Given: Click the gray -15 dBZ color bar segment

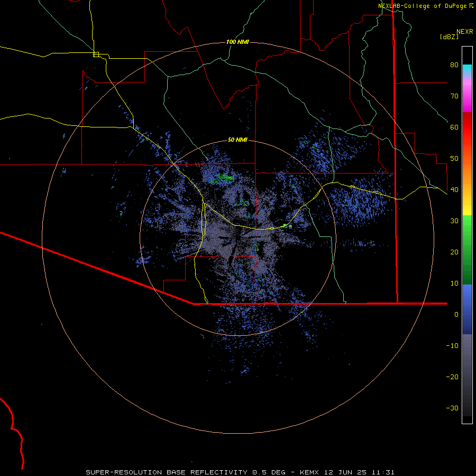Looking at the screenshot, I should pos(467,361).
